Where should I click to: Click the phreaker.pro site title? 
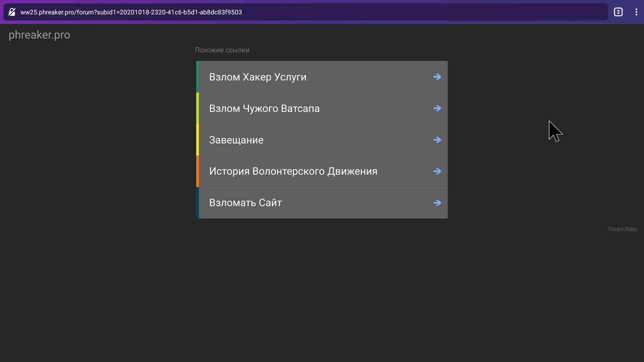[39, 35]
